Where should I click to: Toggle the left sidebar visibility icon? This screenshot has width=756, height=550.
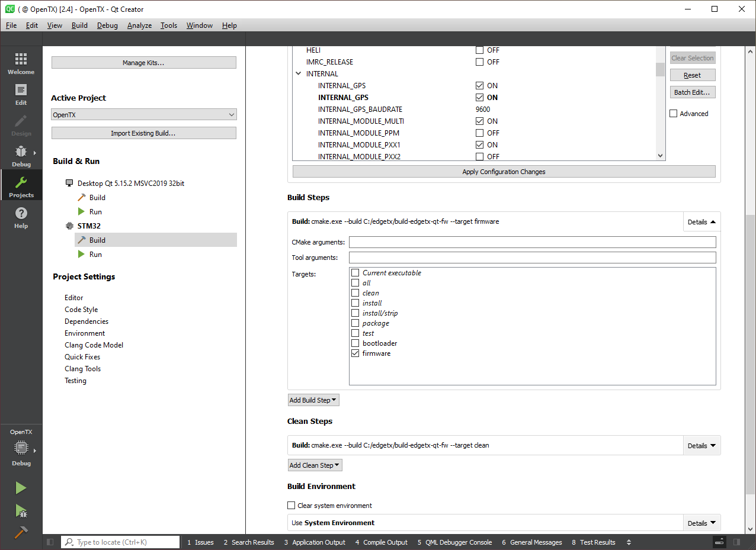click(x=50, y=542)
